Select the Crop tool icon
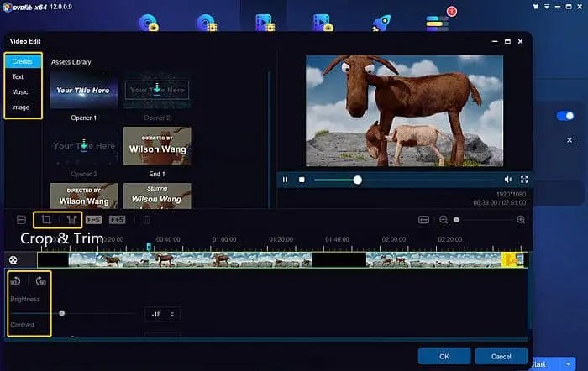Image resolution: width=588 pixels, height=371 pixels. pos(45,220)
